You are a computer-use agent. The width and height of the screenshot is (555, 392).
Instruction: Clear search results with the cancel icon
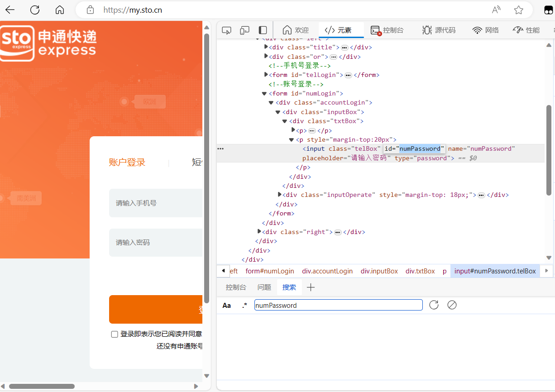coord(452,305)
